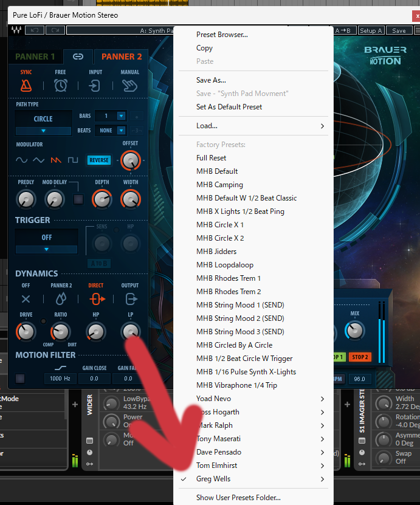The height and width of the screenshot is (505, 420).
Task: Open the Bars value dropdown
Action: [121, 116]
